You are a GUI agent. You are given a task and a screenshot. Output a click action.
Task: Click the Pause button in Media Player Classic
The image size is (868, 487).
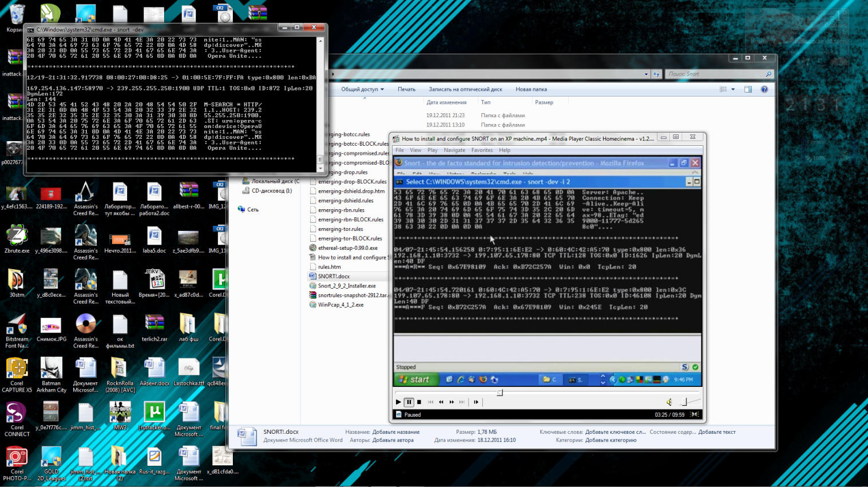click(x=409, y=402)
